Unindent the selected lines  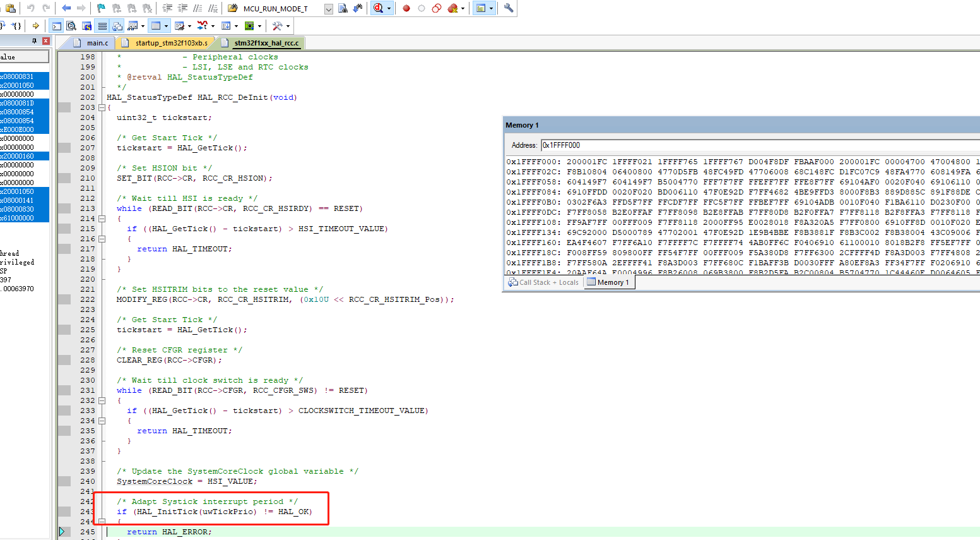(182, 8)
